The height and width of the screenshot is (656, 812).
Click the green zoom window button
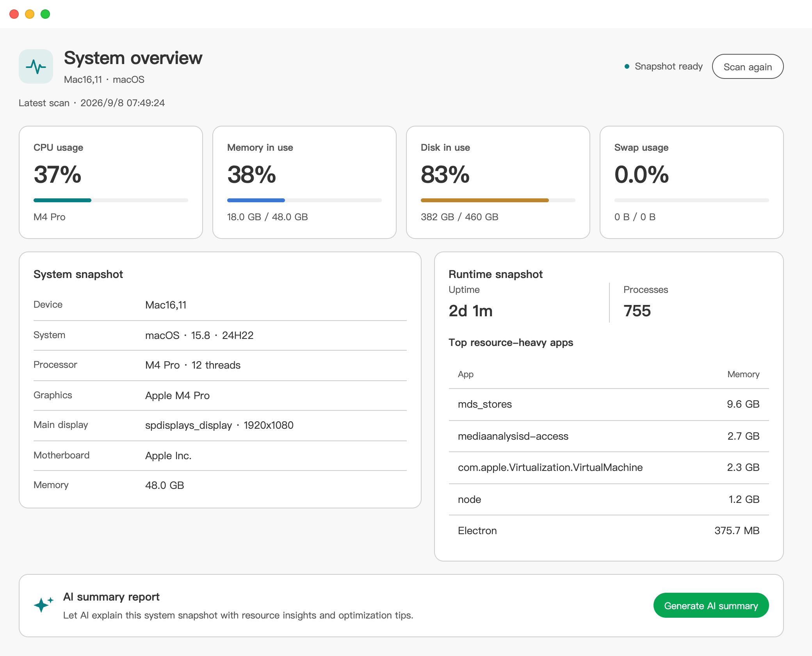45,14
